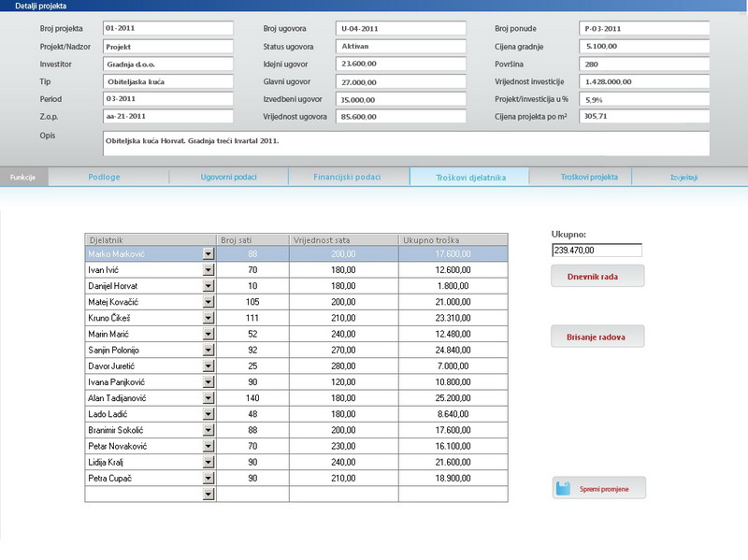This screenshot has height=560, width=748.
Task: Select the Troškovi djelatnika tab
Action: pos(470,177)
